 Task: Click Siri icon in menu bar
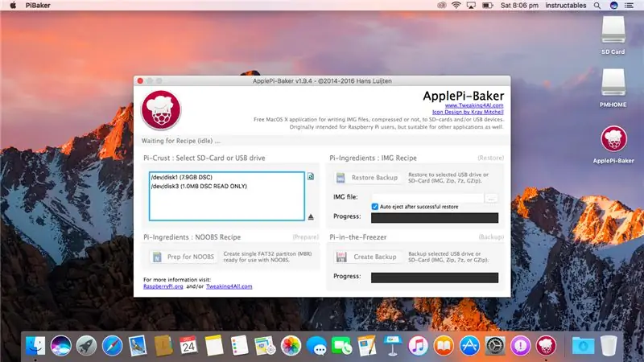tap(613, 6)
